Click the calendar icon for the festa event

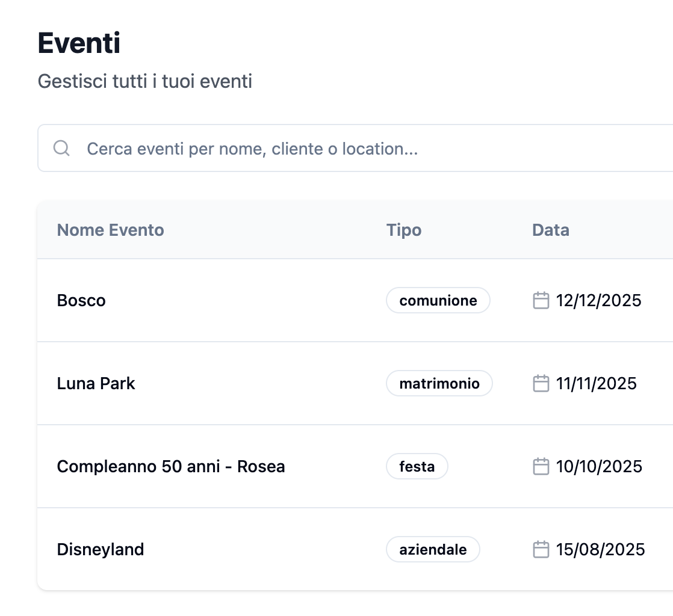541,466
